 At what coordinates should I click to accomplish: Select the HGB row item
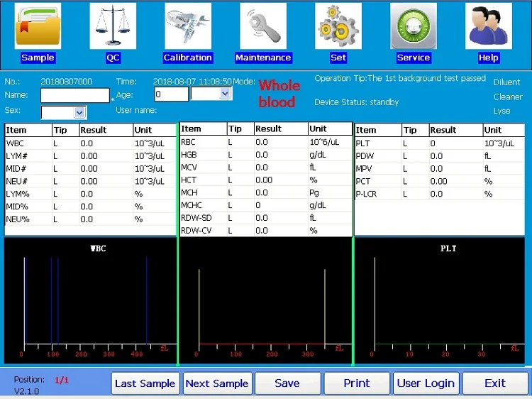click(x=266, y=155)
